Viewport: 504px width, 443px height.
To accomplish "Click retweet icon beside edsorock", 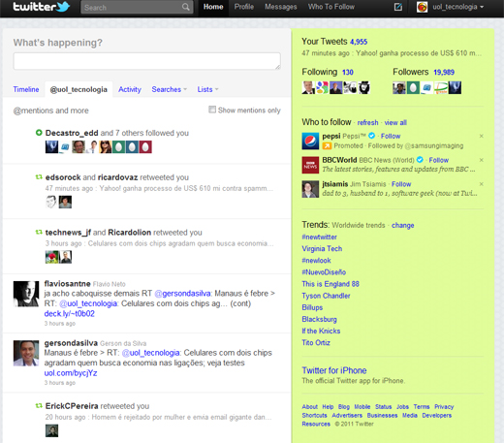I will (39, 177).
